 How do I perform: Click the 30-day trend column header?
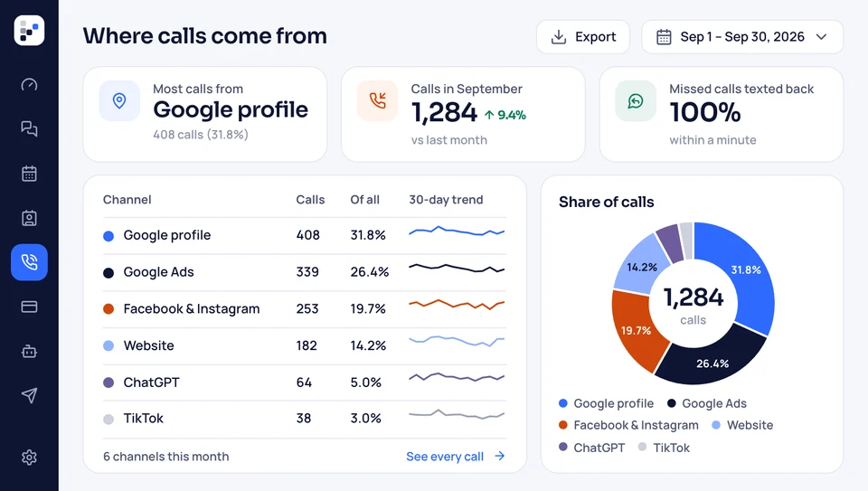point(446,200)
